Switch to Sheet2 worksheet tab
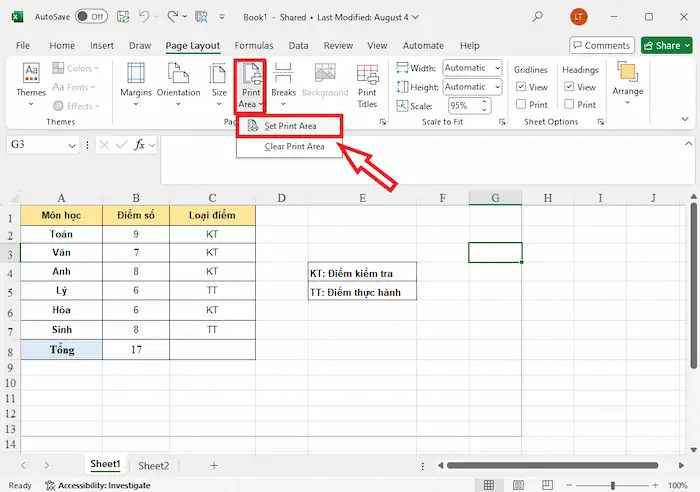 (x=153, y=465)
